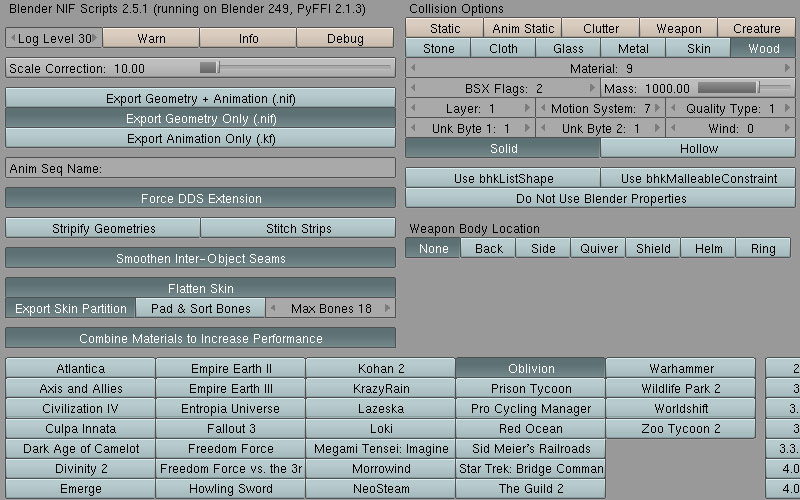Screen dimensions: 800x500
Task: Set log level to Debug
Action: pos(345,38)
